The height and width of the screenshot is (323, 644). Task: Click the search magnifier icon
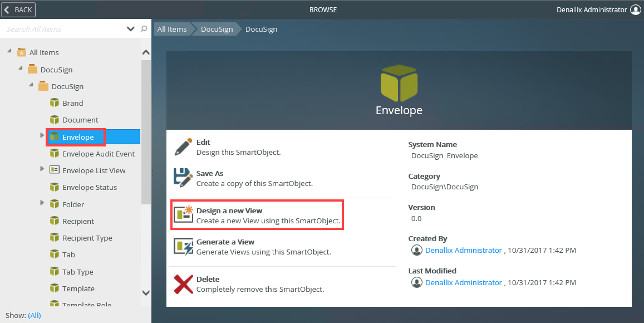(x=144, y=29)
